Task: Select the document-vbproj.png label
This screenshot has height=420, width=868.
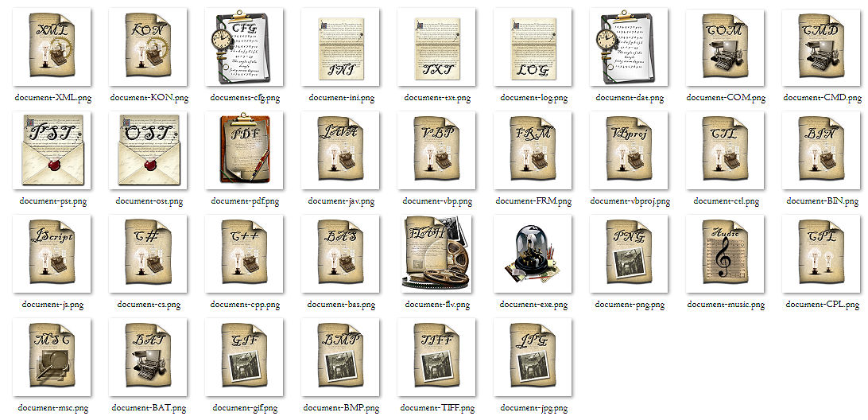Action: (x=630, y=201)
